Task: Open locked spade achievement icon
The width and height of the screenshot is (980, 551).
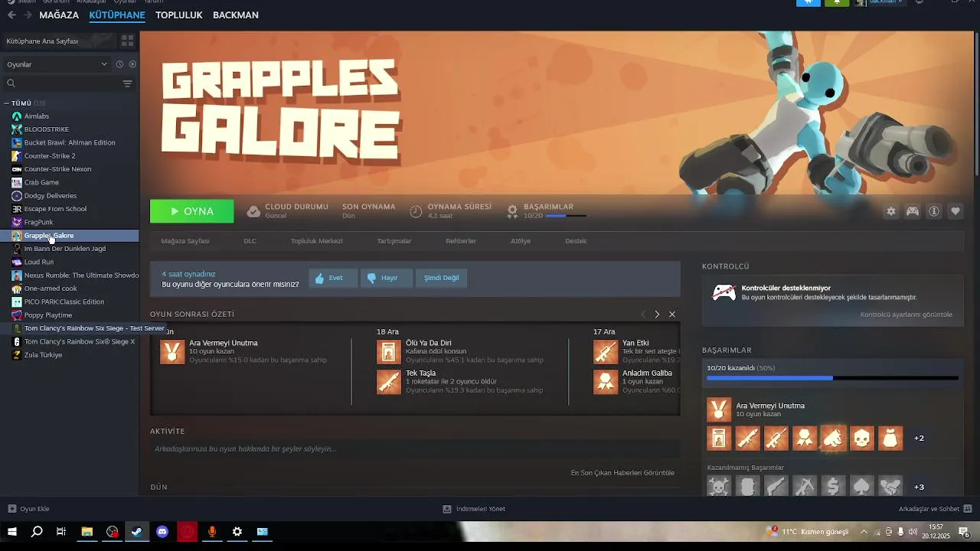Action: (x=862, y=486)
